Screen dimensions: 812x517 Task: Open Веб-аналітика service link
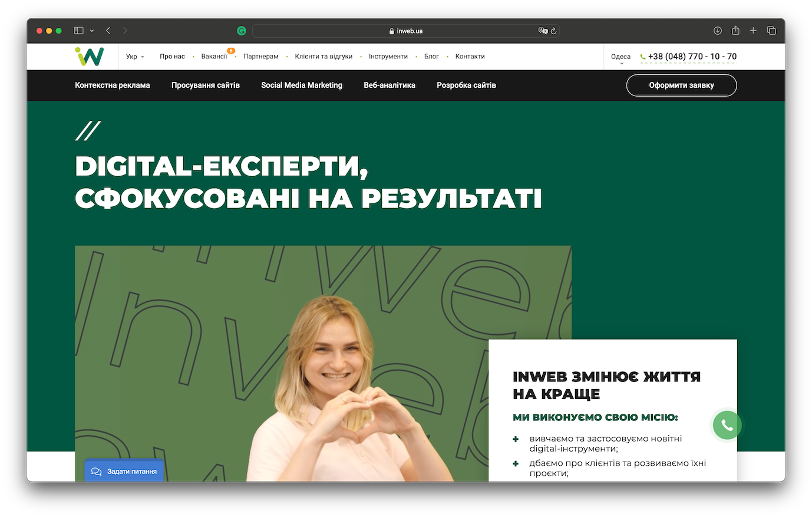point(390,85)
